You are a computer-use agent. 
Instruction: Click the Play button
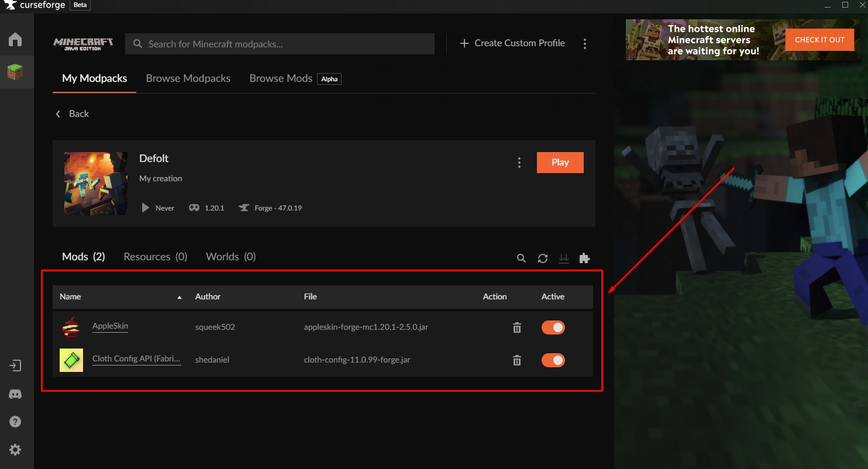tap(560, 163)
